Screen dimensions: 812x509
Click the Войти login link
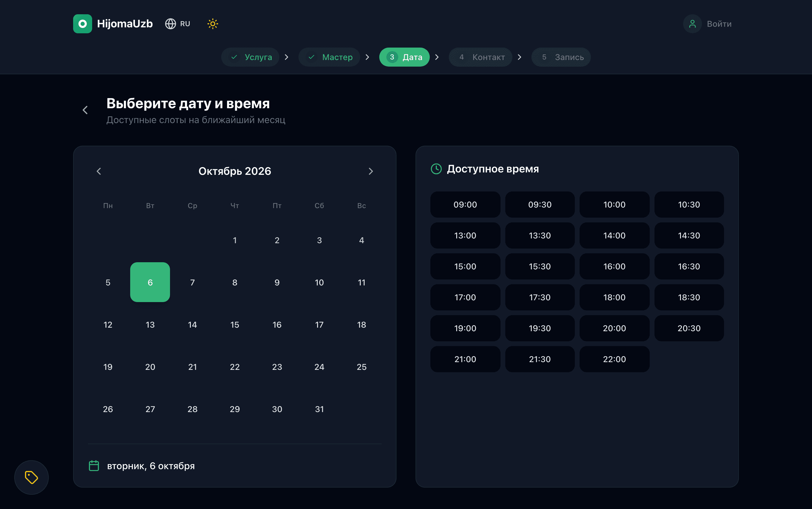(719, 24)
